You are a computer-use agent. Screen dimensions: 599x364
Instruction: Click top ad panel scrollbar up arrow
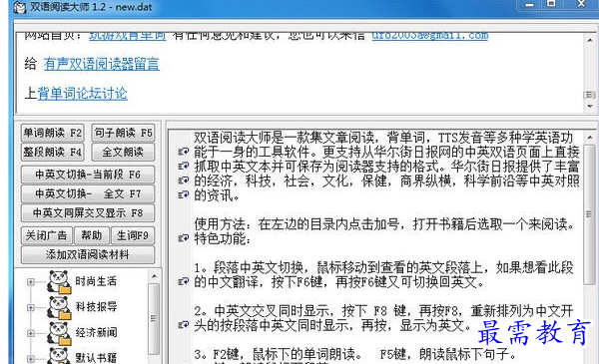click(590, 40)
